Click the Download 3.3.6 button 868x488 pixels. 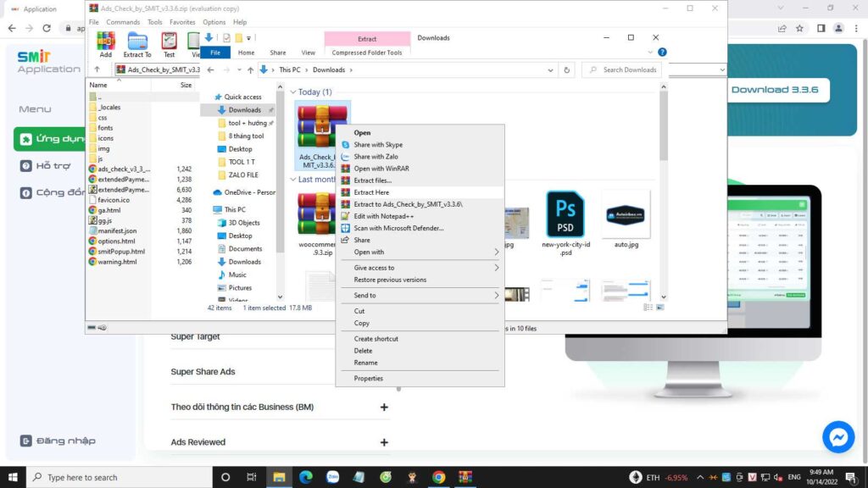[775, 90]
